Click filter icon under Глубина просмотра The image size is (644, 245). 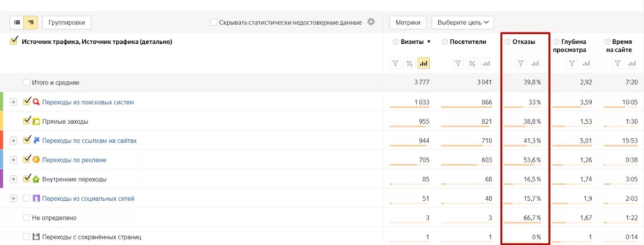[x=572, y=64]
